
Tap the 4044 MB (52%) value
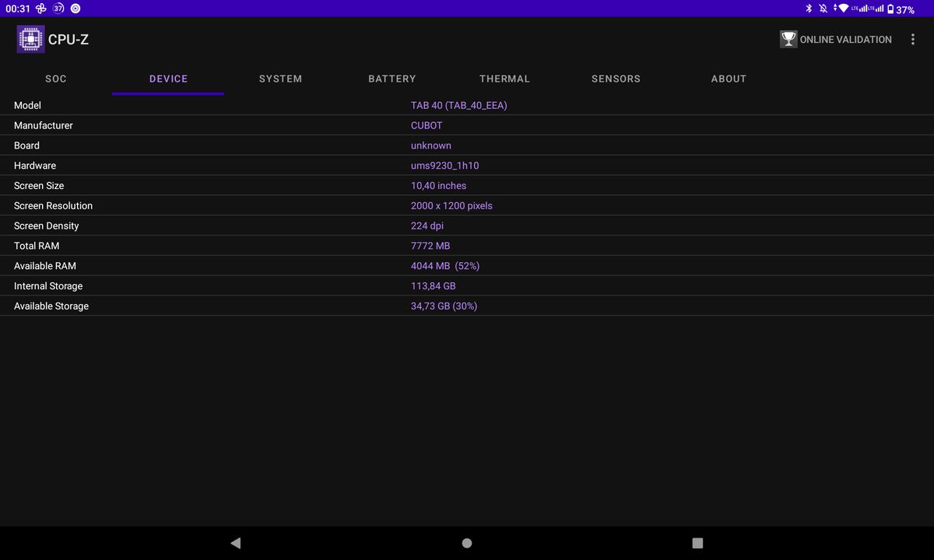445,266
